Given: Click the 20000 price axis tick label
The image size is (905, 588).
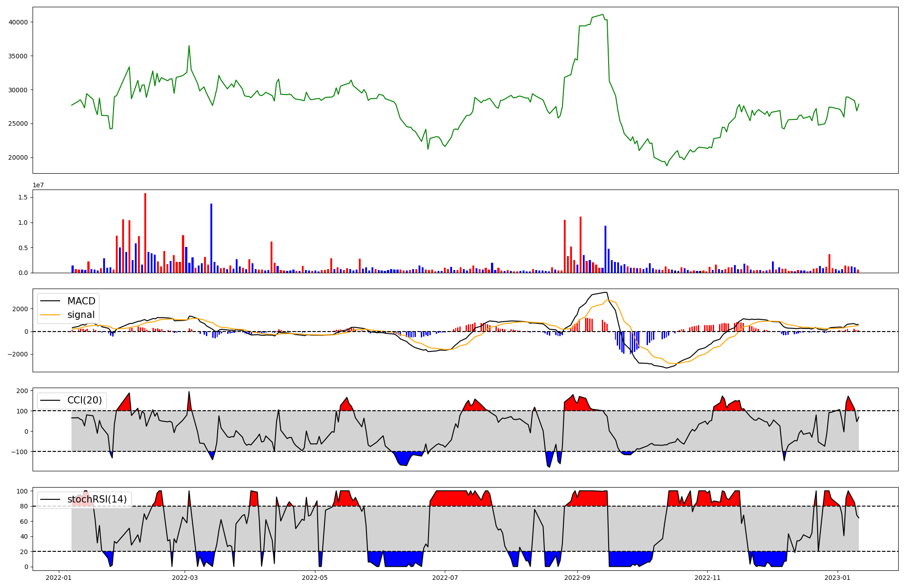Looking at the screenshot, I should [18, 158].
